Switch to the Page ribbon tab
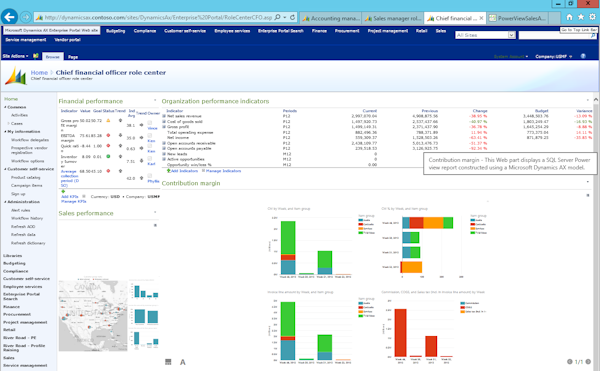 pos(73,57)
